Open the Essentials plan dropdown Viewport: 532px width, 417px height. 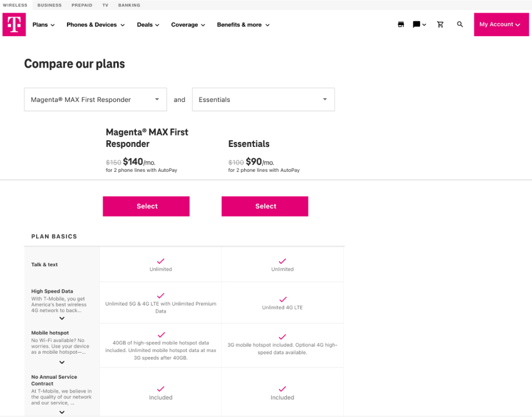(263, 99)
